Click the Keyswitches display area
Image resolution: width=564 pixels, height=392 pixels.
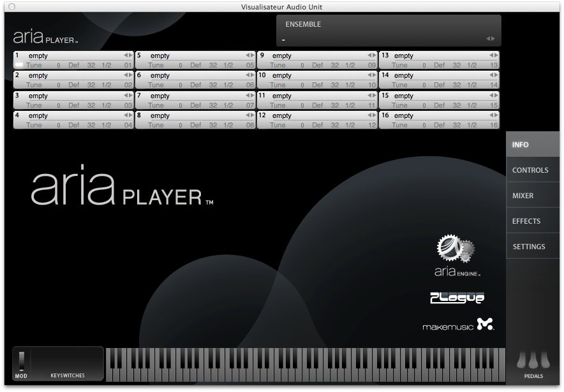click(x=68, y=362)
